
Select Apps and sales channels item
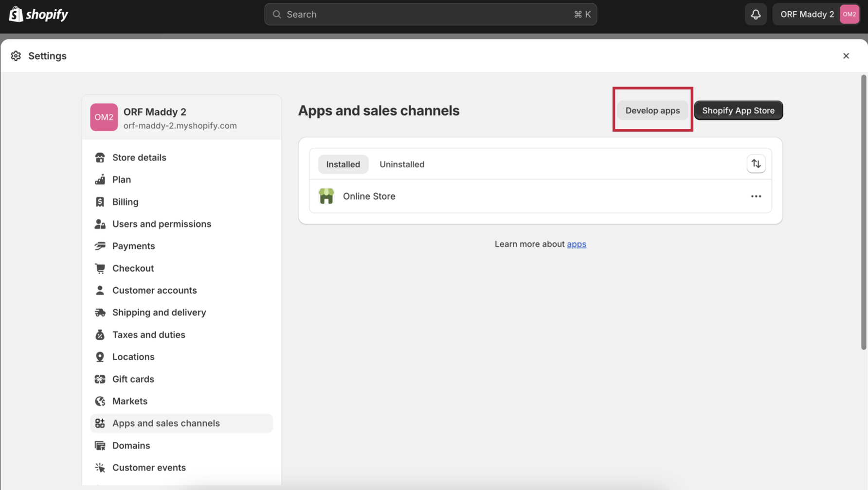pos(181,423)
